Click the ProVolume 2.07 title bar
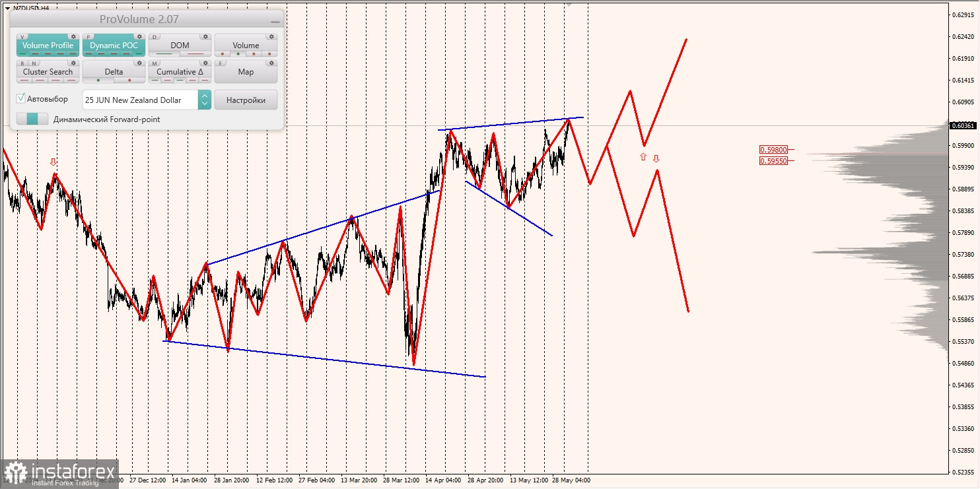Viewport: 980px width, 489px height. (x=147, y=19)
